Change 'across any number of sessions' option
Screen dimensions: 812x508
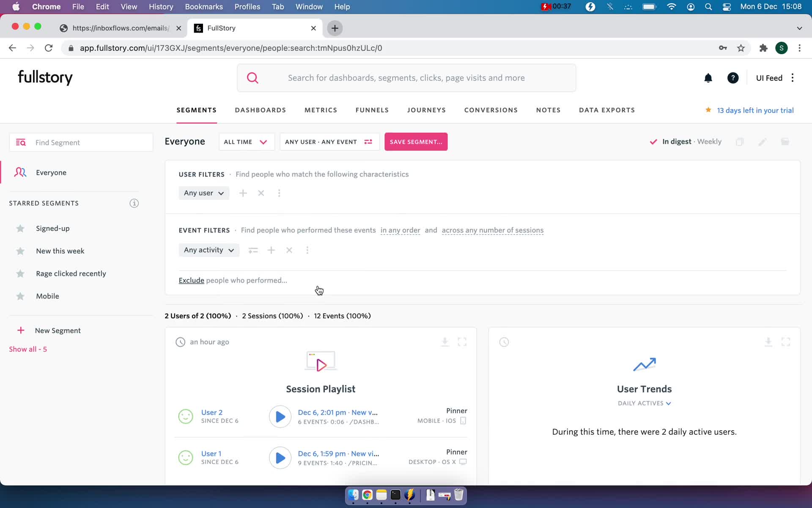point(493,230)
